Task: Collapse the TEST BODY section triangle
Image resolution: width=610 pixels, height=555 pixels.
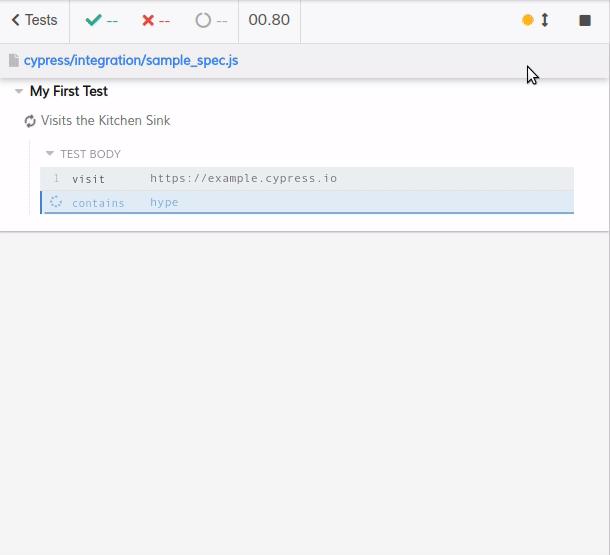Action: [x=50, y=154]
